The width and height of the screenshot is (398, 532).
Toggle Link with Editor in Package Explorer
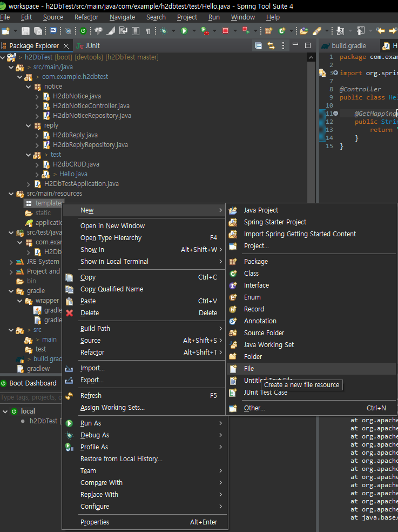click(271, 45)
